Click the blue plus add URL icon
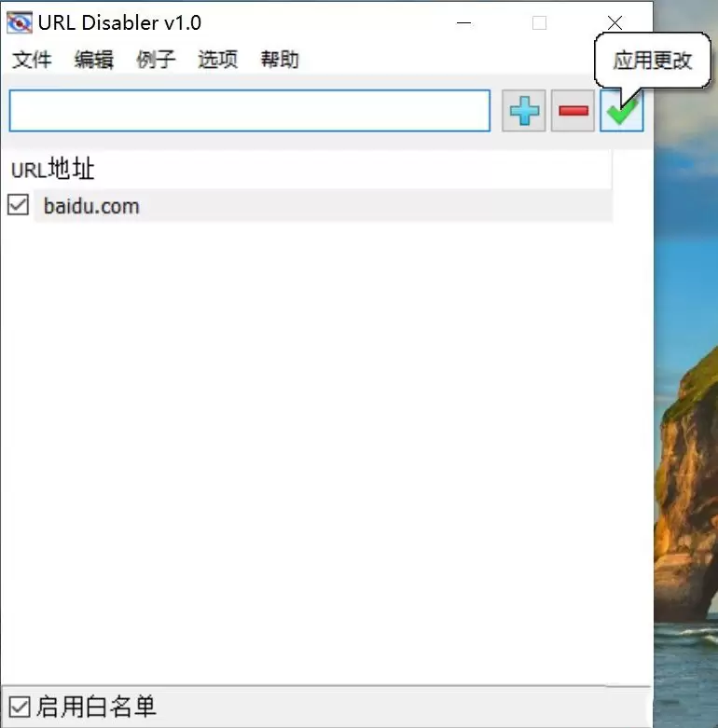 [524, 111]
